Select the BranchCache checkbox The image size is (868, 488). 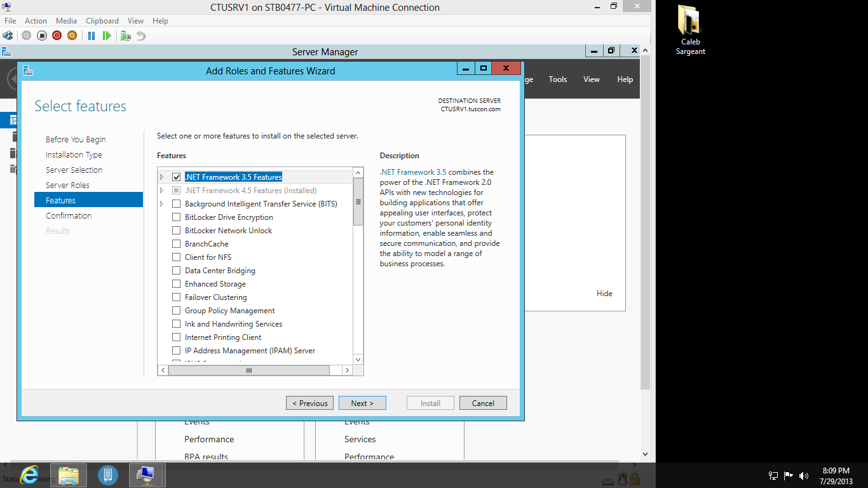coord(177,244)
